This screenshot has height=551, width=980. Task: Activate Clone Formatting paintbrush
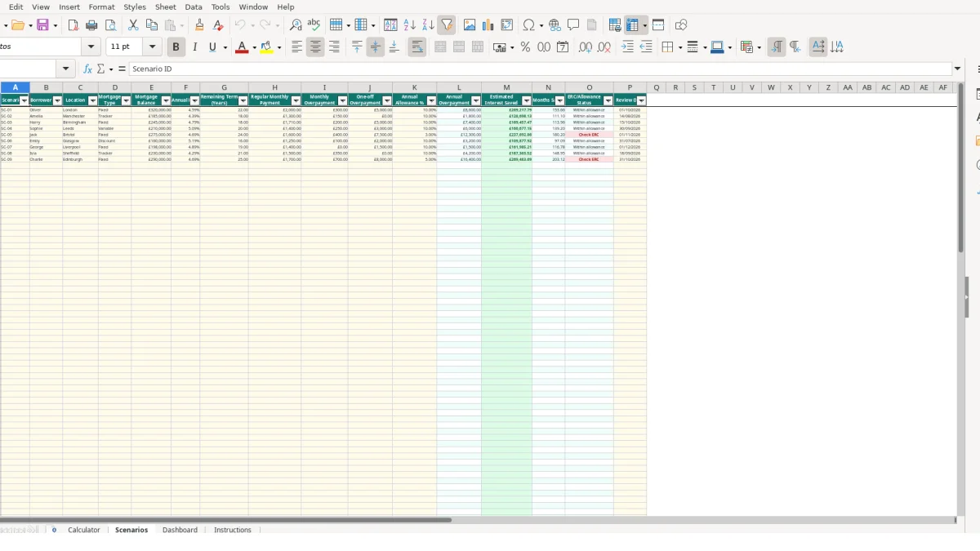199,25
